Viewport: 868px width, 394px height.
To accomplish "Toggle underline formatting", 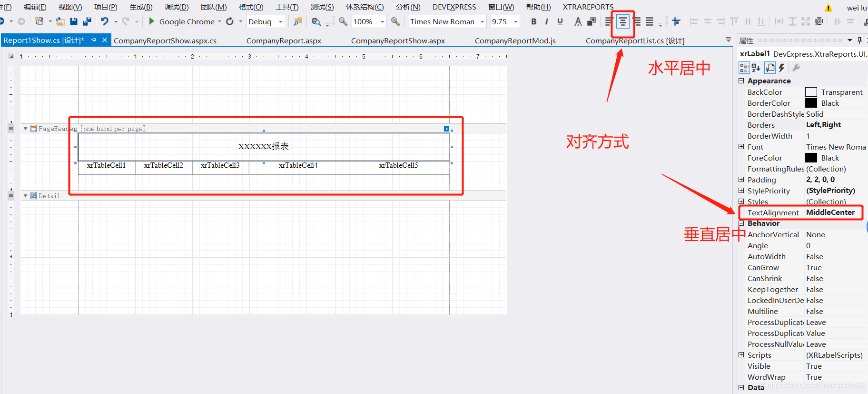I will tap(560, 21).
